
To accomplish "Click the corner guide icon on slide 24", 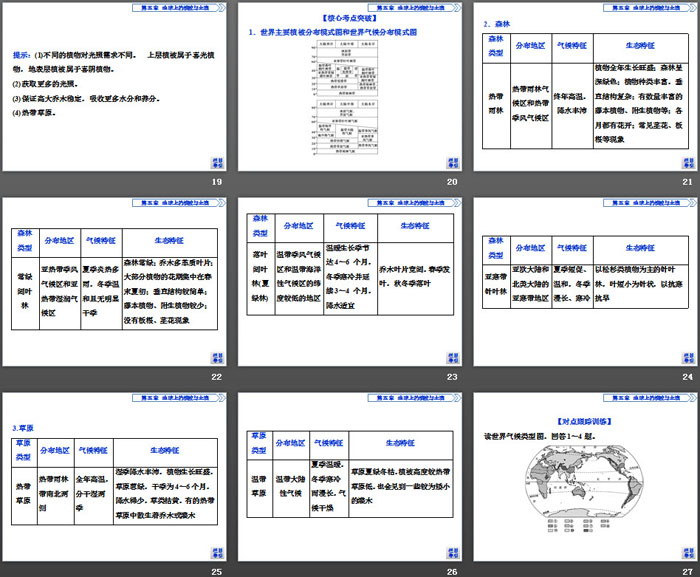I will coord(685,356).
